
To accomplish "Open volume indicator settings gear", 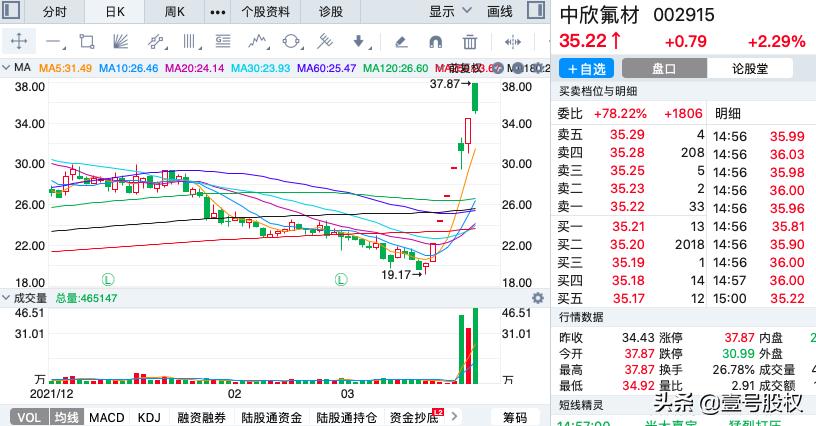I will pos(538,298).
